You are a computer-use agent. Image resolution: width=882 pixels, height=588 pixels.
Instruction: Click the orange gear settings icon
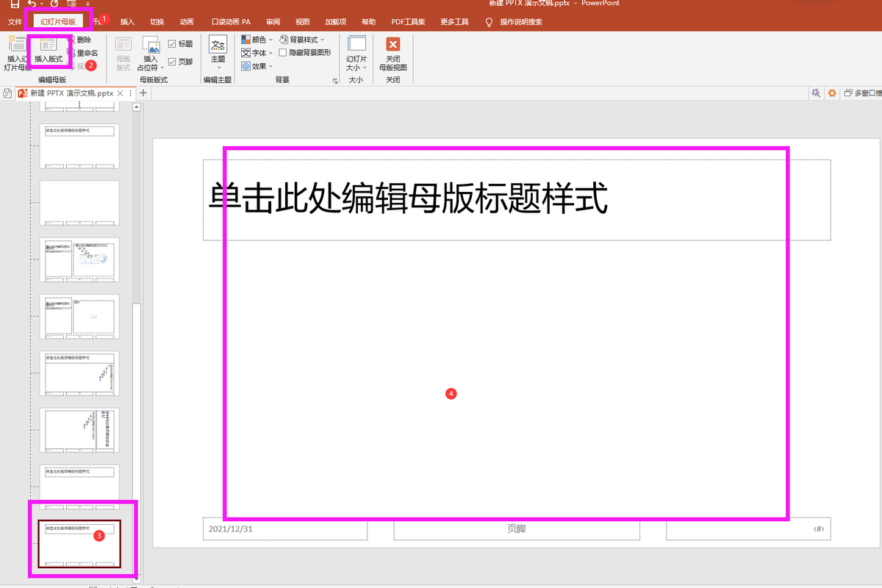coord(832,93)
